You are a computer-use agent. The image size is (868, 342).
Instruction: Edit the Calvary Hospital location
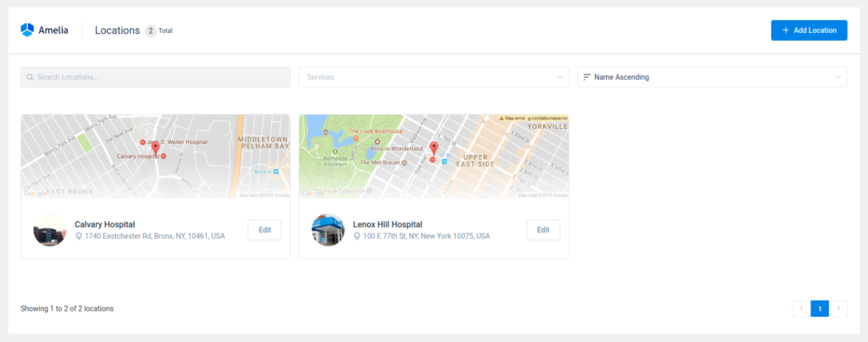(264, 230)
